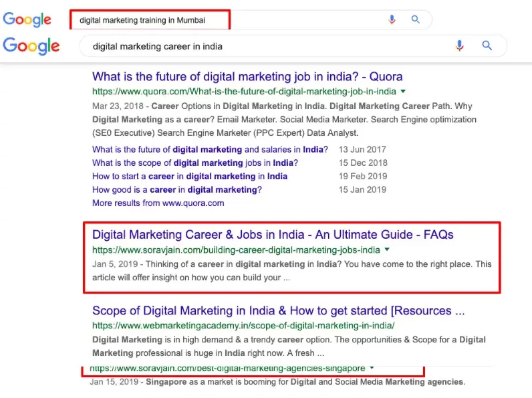
Task: Open 'future of digital marketing and salaries' sitelink
Action: [210, 149]
